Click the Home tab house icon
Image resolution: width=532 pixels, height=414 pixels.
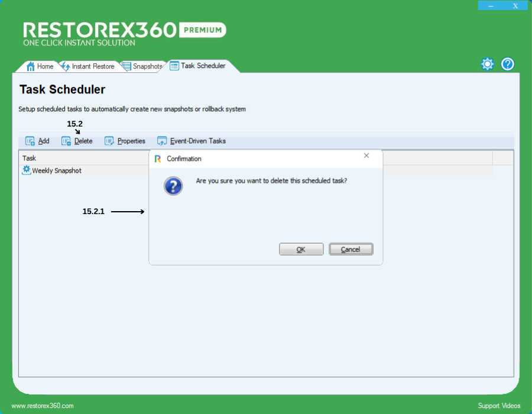(x=31, y=66)
